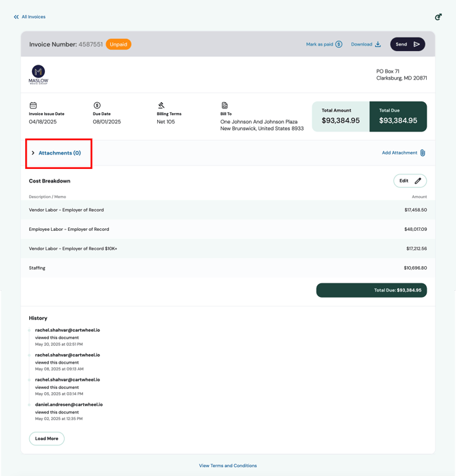Image resolution: width=456 pixels, height=476 pixels.
Task: Click the Maslow Media Group logo
Action: 39,74
